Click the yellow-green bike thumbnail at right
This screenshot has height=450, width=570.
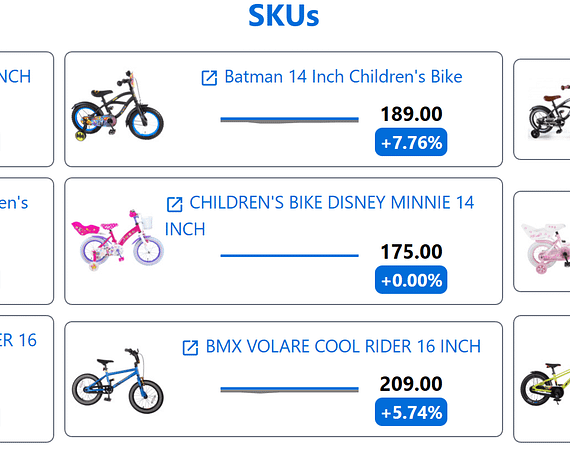tap(545, 384)
